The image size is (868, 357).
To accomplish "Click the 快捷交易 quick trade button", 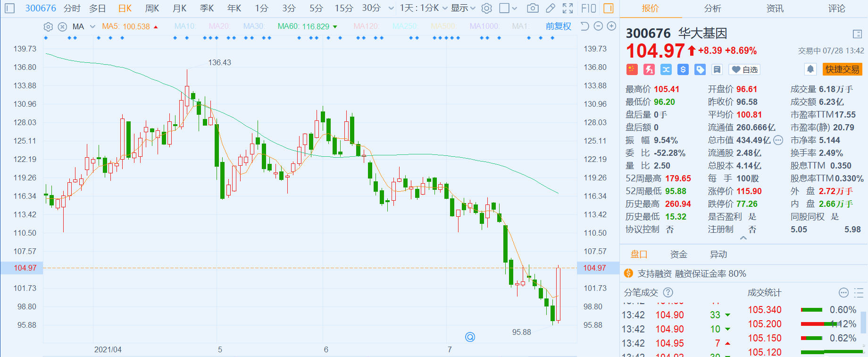I will [842, 69].
